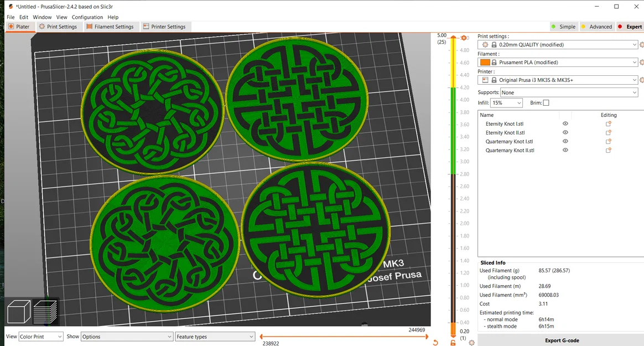Open filament settings gear icon beside Prusament PLA
644x346 pixels.
pos(642,63)
